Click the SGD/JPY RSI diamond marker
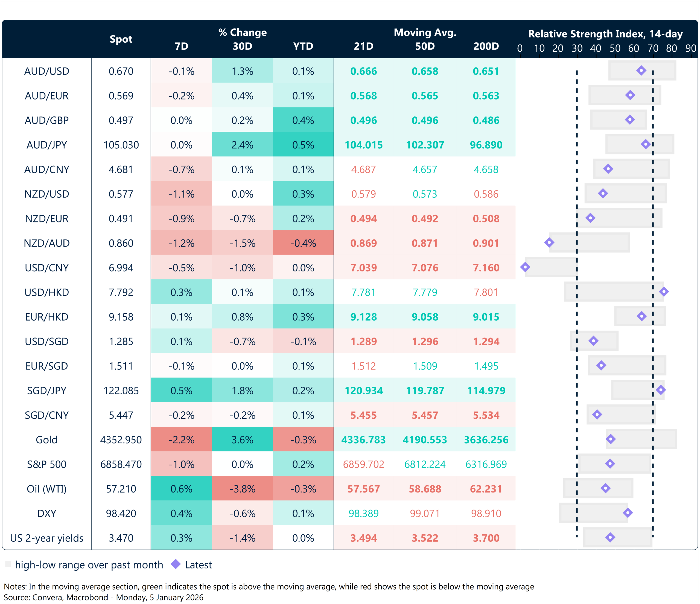700x604 pixels. pos(661,390)
